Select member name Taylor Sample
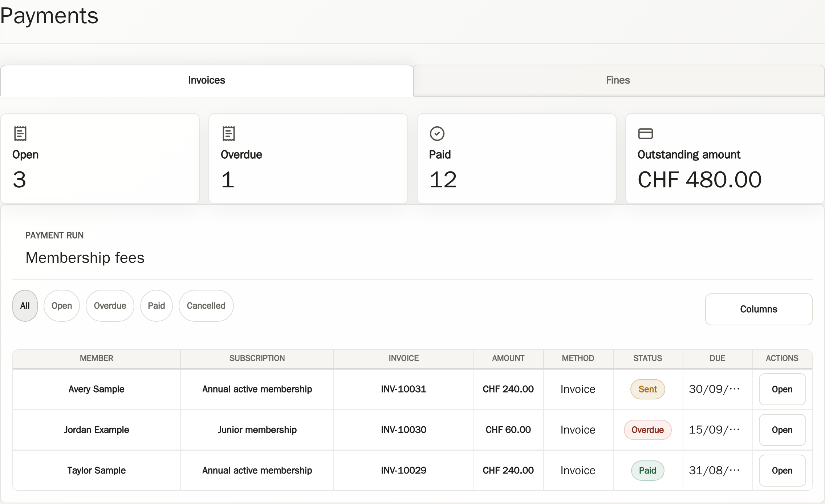The width and height of the screenshot is (825, 504). point(97,471)
